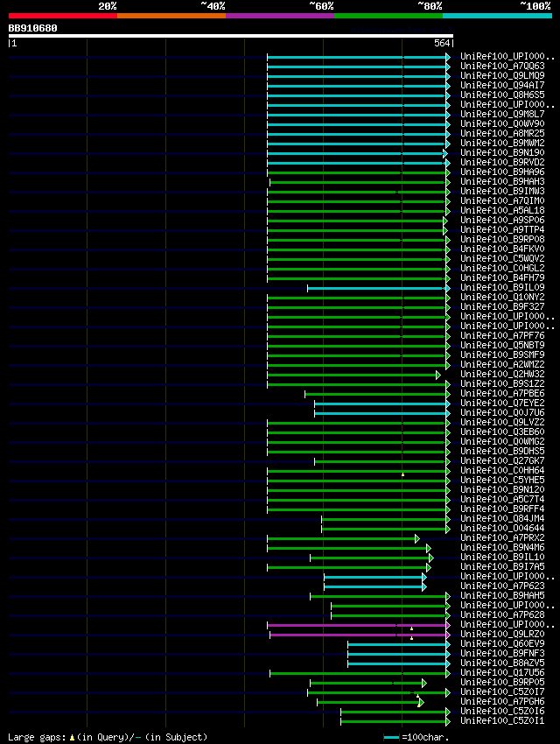The width and height of the screenshot is (560, 744).
Task: Click the UniRef100_A7PGH6 hit name
Action: tap(502, 701)
